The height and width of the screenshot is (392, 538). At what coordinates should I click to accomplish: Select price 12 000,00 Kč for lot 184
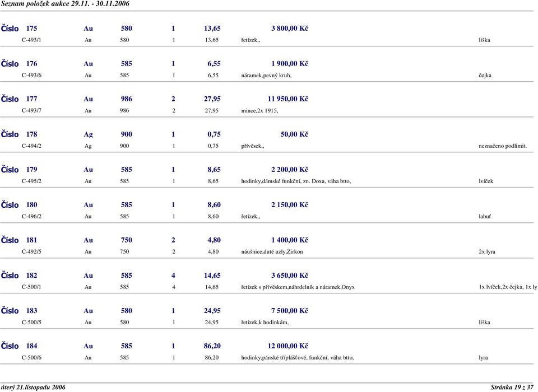coord(287,346)
